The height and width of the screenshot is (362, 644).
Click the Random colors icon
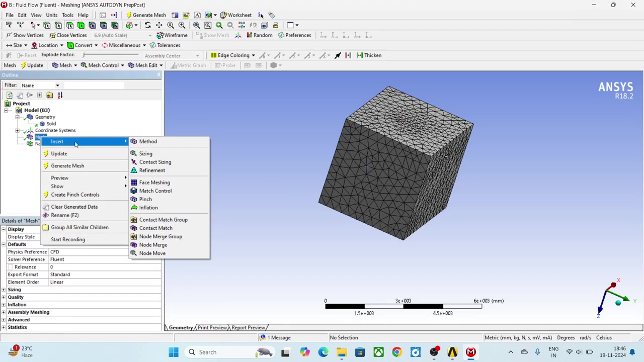[259, 35]
